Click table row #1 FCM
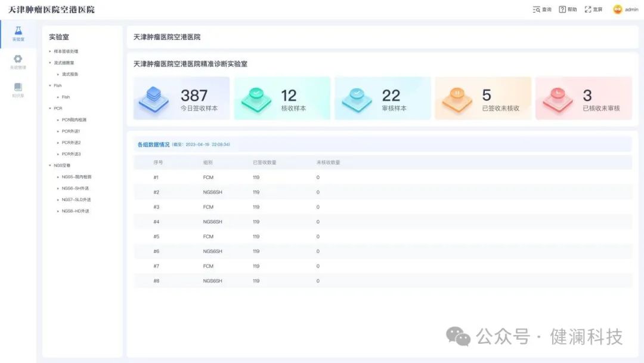Screen dimensions: 644x363 click(x=382, y=177)
